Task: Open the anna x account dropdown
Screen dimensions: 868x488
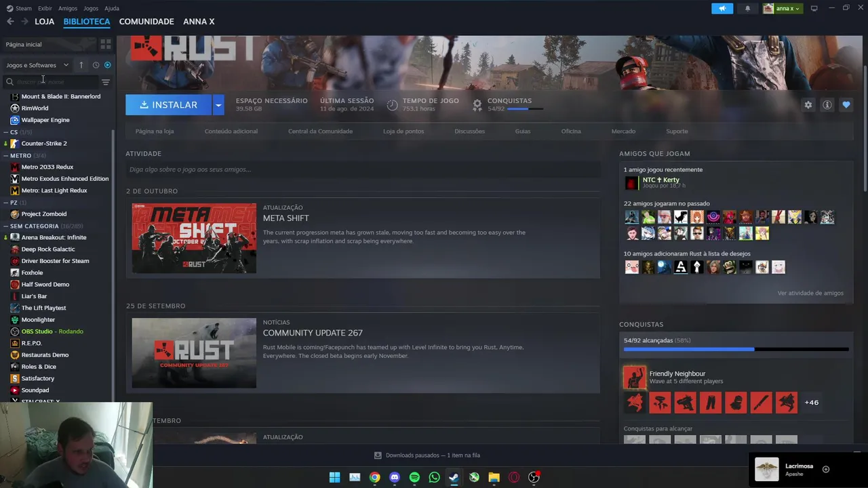Action: pyautogui.click(x=782, y=8)
